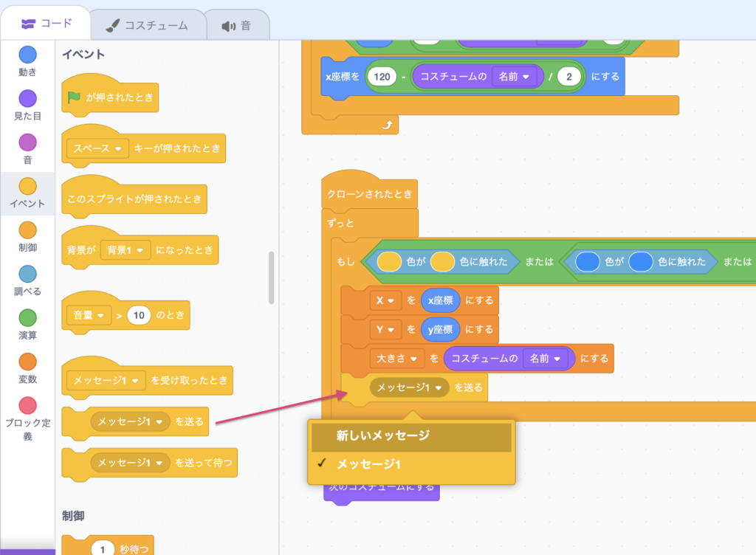756x555 pixels.
Task: Pick the first blue color swatch
Action: pyautogui.click(x=587, y=261)
